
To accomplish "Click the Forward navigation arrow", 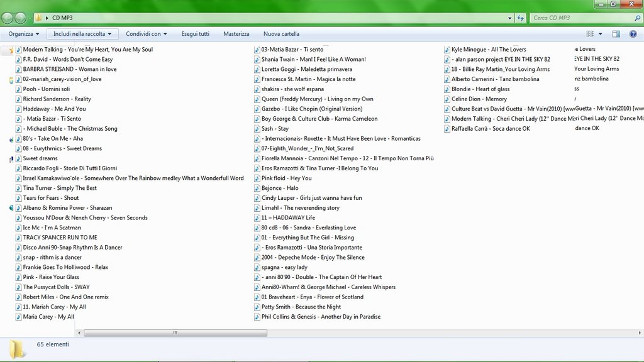I will tap(20, 18).
